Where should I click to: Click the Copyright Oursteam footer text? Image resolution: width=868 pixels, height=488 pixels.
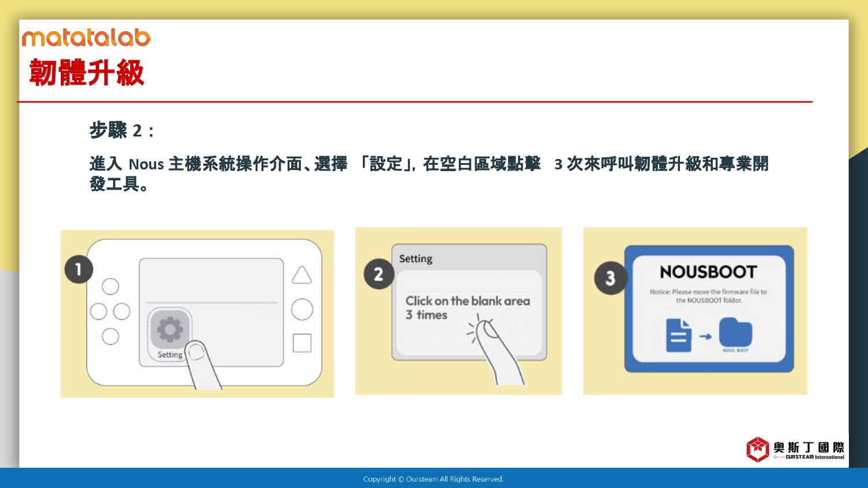pos(433,479)
